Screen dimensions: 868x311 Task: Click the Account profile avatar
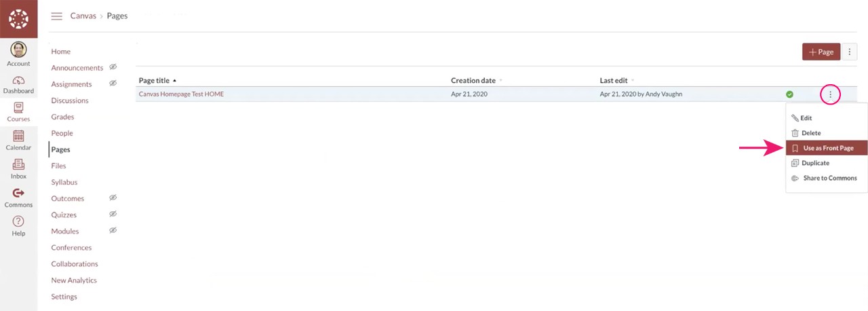click(18, 50)
